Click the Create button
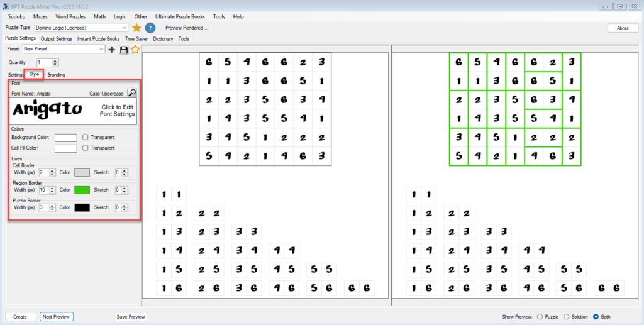The width and height of the screenshot is (644, 325). pyautogui.click(x=20, y=317)
